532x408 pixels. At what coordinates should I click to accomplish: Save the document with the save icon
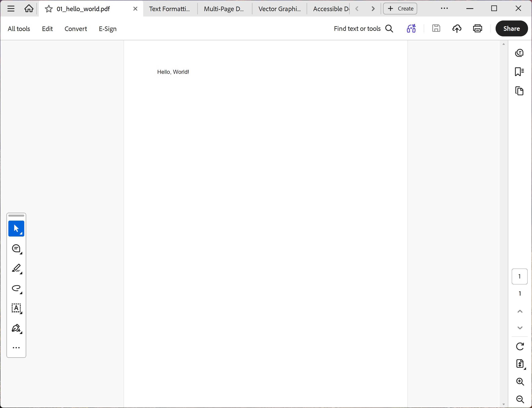click(x=436, y=28)
